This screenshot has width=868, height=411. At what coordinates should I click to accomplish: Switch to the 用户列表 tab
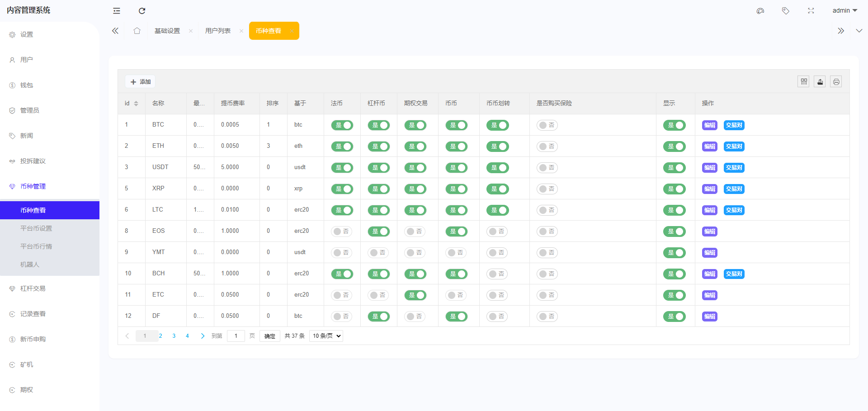pos(218,31)
